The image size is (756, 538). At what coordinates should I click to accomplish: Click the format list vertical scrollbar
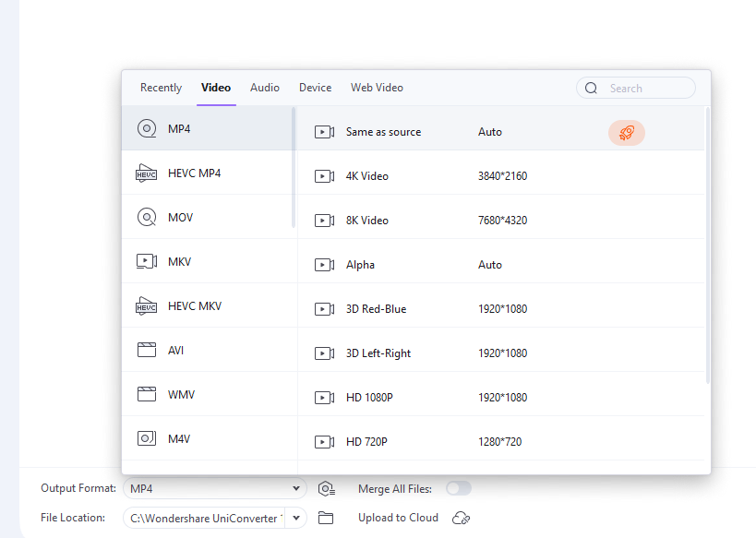click(294, 166)
